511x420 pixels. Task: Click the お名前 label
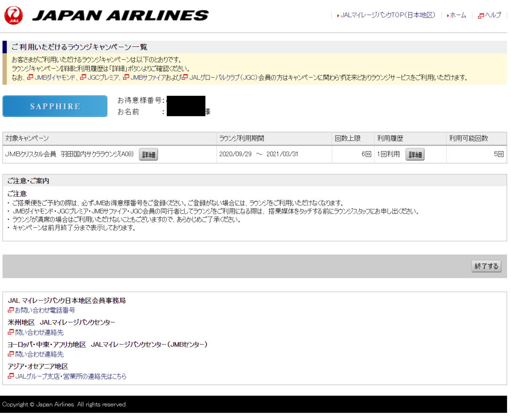[128, 112]
